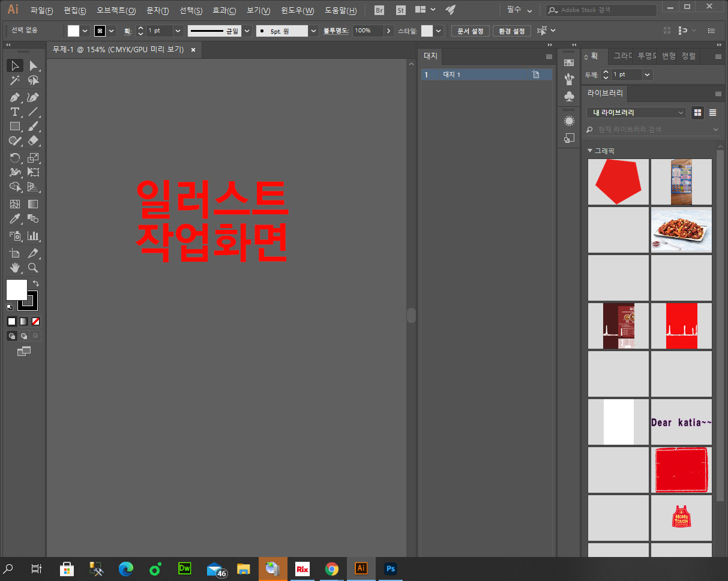728x581 pixels.
Task: Select the Line Segment tool
Action: [34, 112]
